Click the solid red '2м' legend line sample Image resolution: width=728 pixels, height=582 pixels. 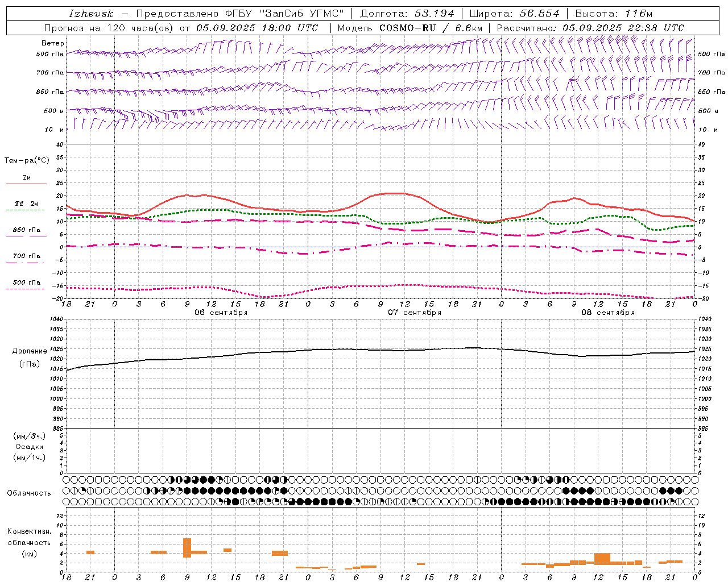coord(27,184)
